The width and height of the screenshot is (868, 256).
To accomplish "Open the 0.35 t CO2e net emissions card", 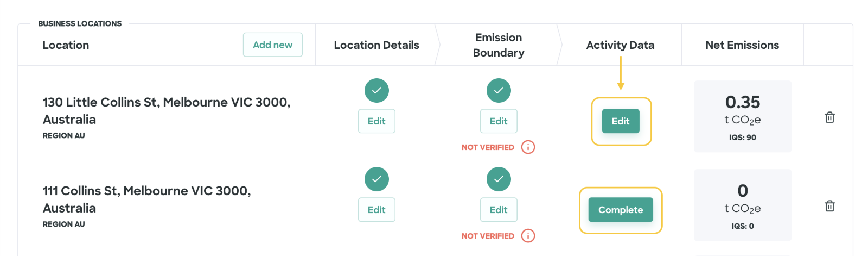I will coord(743,116).
